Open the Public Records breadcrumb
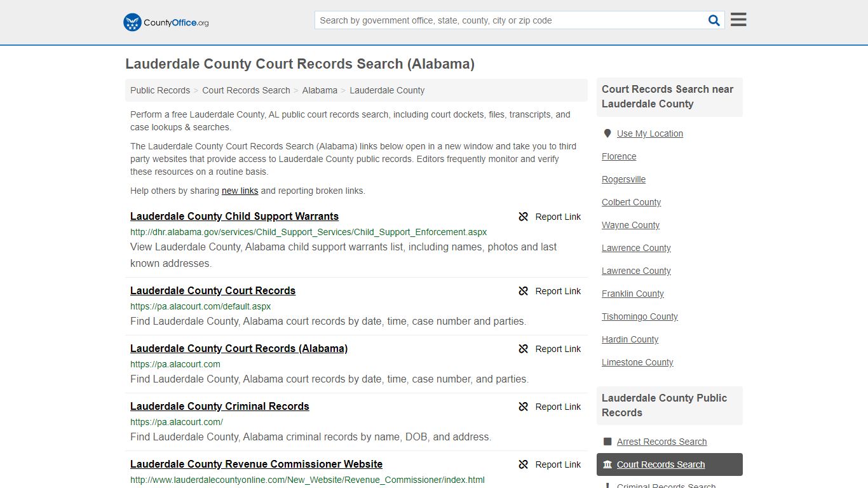Viewport: 868px width, 488px height. (x=160, y=90)
